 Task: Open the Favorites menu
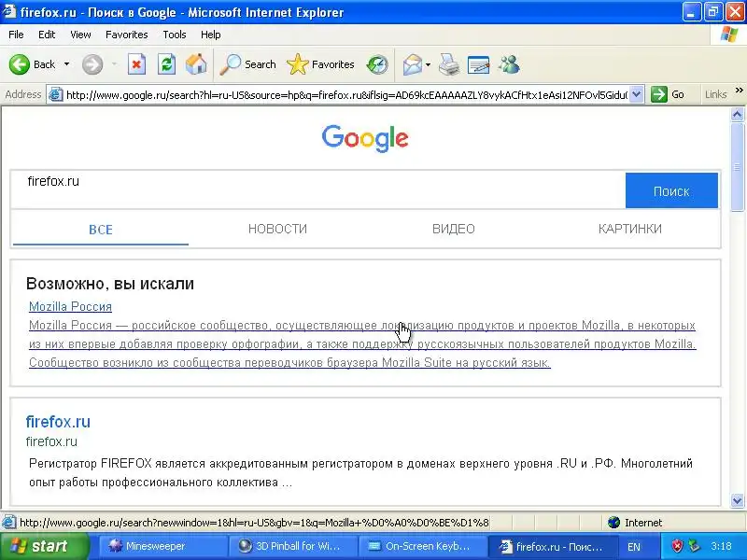[127, 35]
